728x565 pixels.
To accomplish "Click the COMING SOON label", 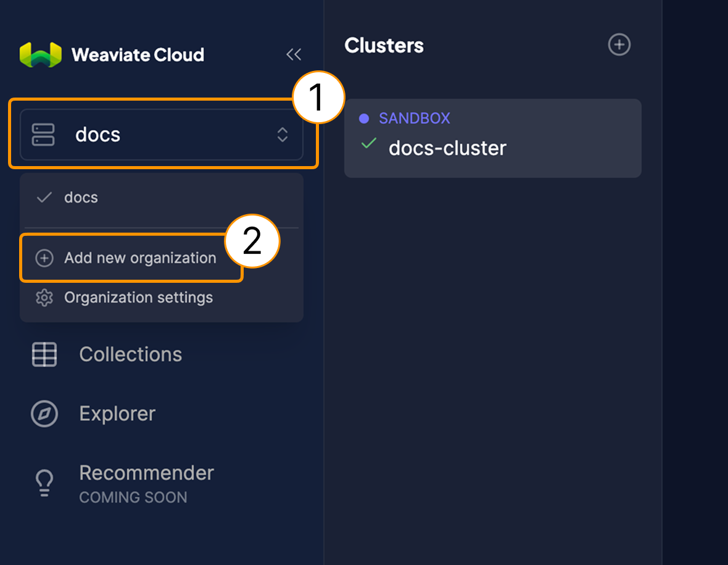I will pos(133,497).
